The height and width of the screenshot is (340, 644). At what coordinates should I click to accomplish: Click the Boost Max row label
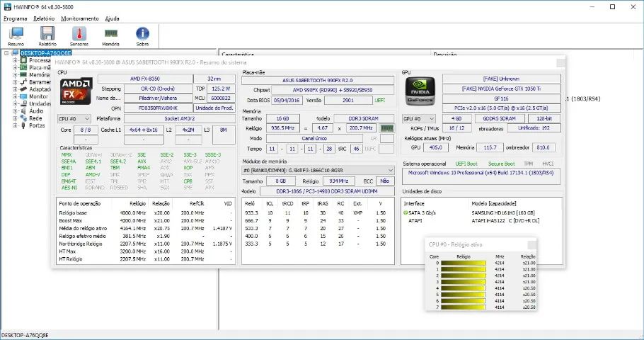71,221
